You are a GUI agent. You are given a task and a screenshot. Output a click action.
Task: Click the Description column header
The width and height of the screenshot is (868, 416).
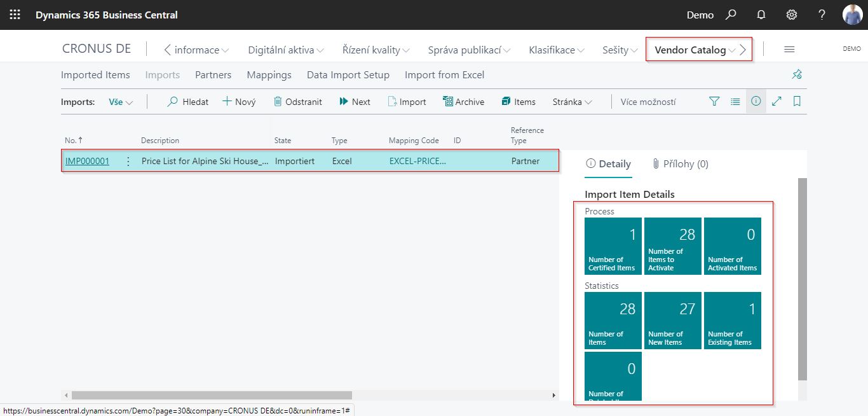point(160,141)
